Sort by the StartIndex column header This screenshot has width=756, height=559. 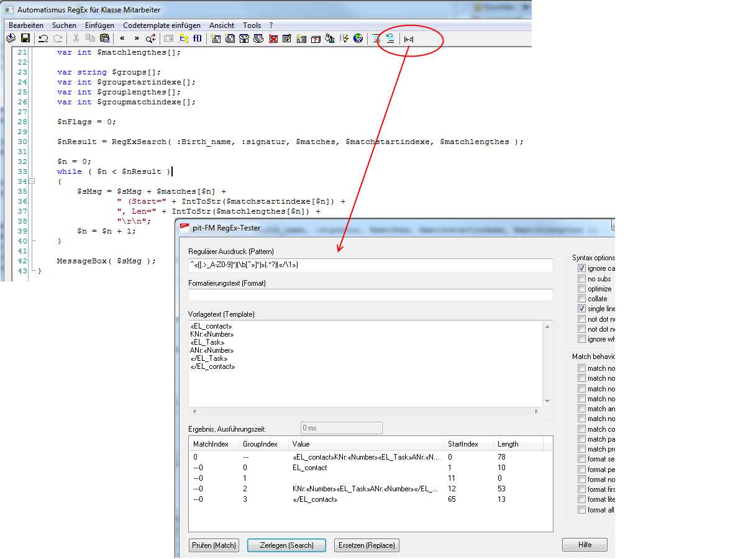[x=468, y=444]
